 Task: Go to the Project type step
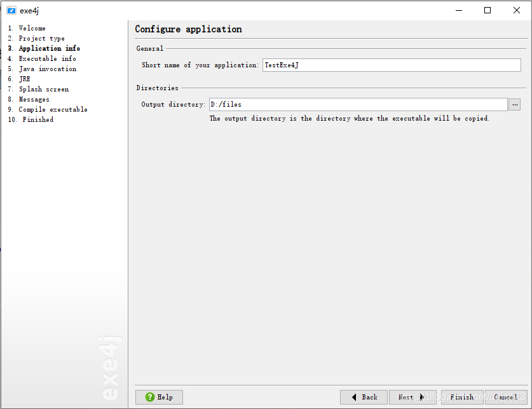pyautogui.click(x=36, y=38)
